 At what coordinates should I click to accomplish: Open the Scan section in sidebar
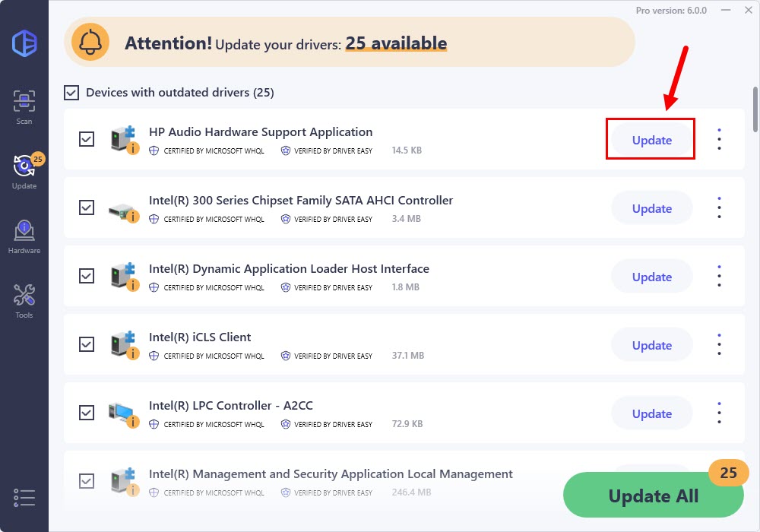tap(24, 107)
